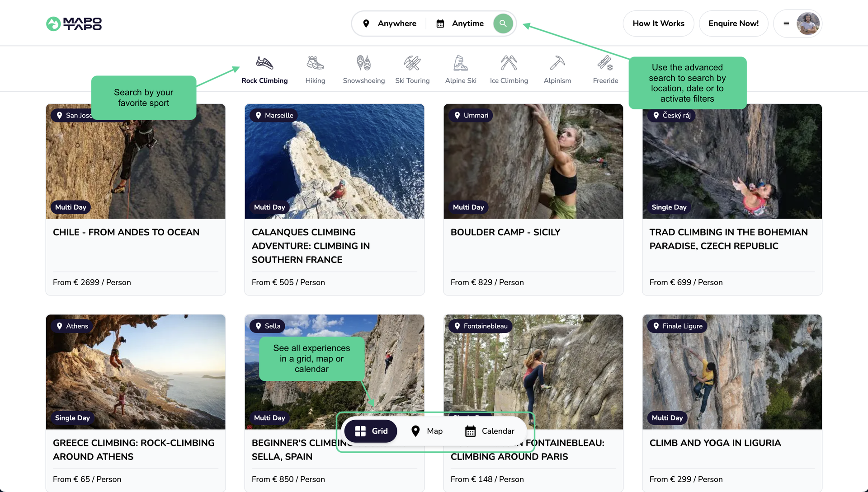Switch to Map view
The image size is (868, 492).
[x=427, y=431]
